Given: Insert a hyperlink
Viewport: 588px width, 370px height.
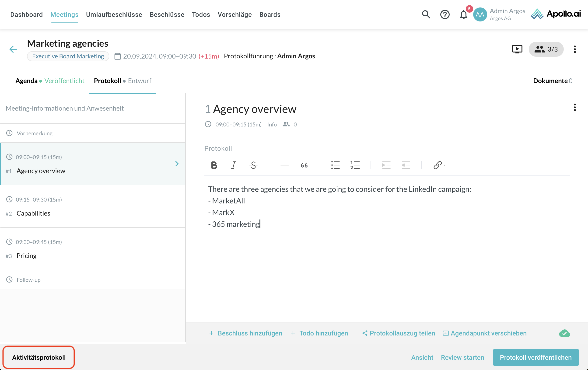Looking at the screenshot, I should (x=437, y=165).
